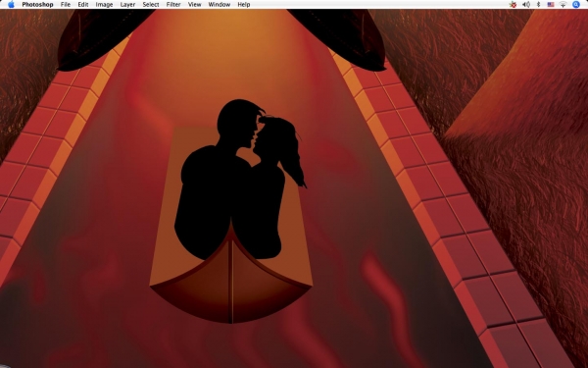This screenshot has height=368, width=588.
Task: Open the Bluetooth status menu
Action: tap(538, 5)
